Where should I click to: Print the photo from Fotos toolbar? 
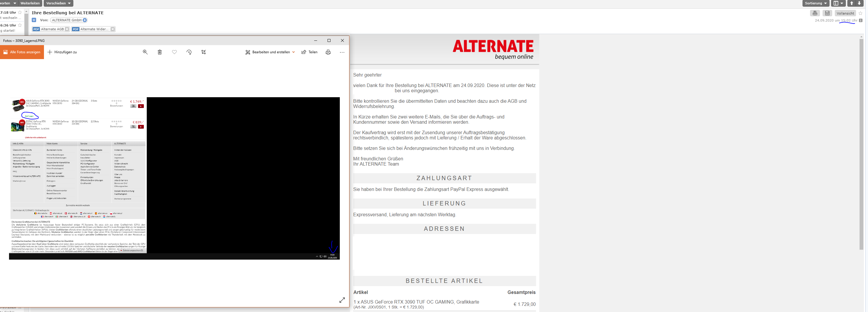[x=328, y=52]
